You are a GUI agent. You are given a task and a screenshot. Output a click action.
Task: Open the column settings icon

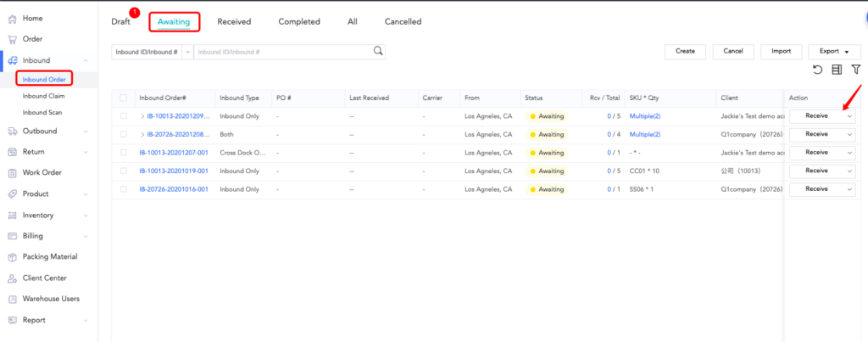(x=836, y=70)
